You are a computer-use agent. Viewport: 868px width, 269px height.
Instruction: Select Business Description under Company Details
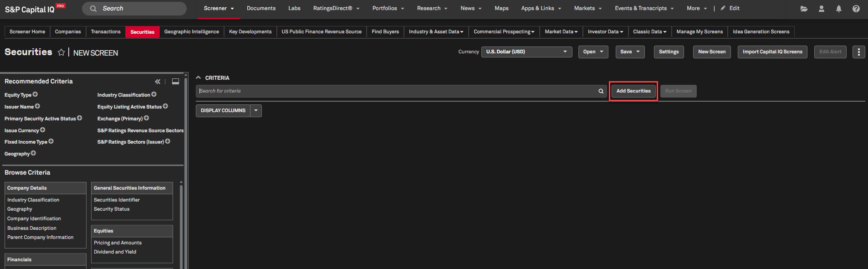pyautogui.click(x=32, y=228)
